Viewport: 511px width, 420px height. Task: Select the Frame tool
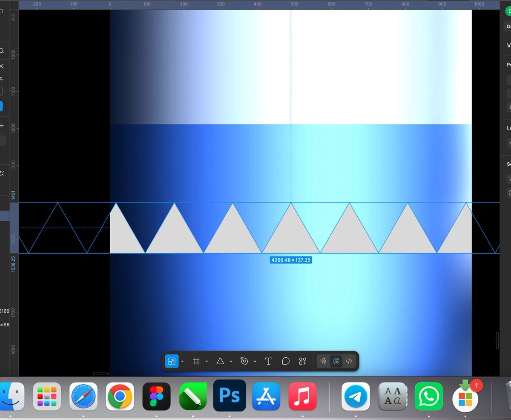pyautogui.click(x=196, y=361)
